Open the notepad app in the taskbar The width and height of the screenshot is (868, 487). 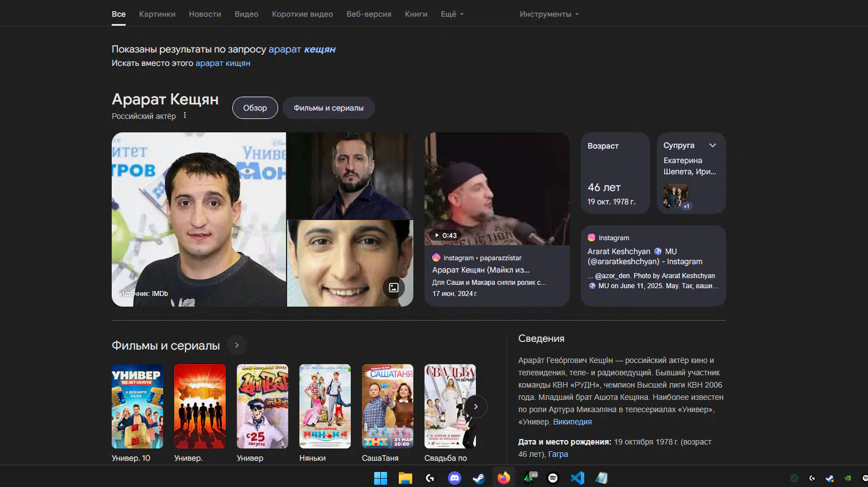coord(602,478)
